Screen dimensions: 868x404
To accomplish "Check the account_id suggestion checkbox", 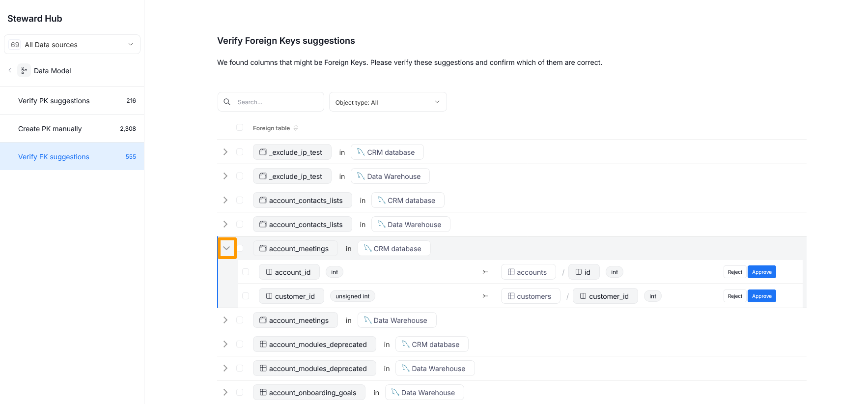I will (246, 272).
